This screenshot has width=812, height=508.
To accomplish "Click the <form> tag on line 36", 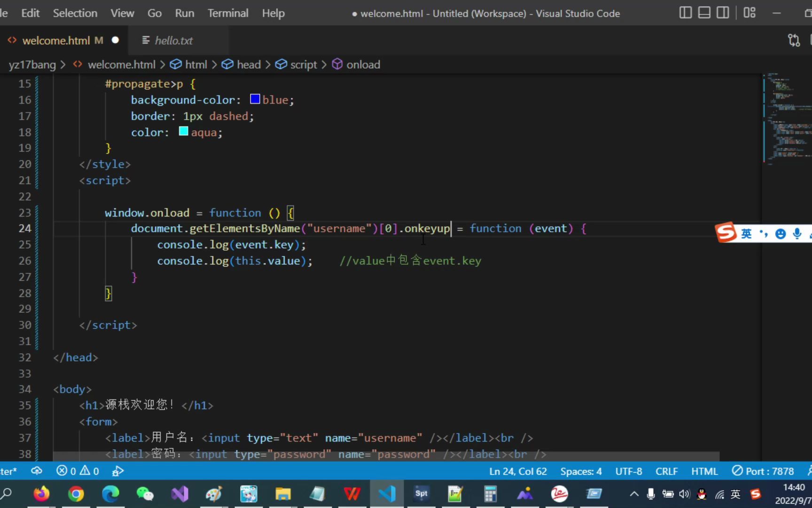I will tap(98, 421).
